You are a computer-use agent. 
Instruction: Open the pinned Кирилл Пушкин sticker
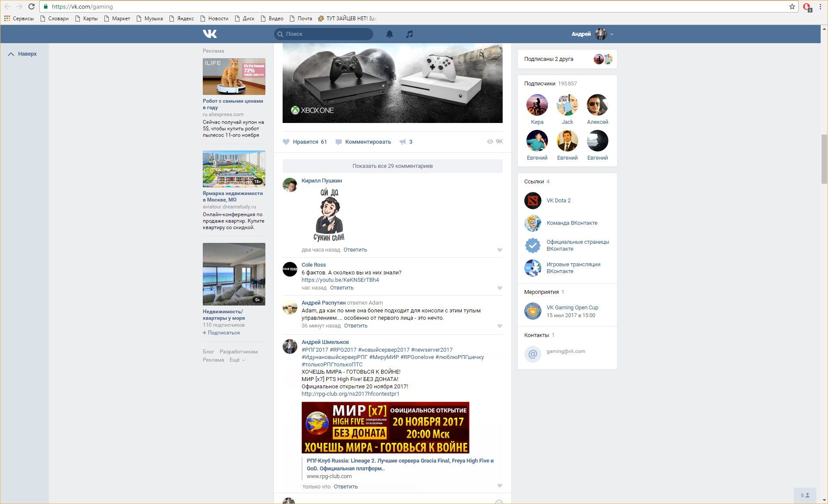click(329, 215)
